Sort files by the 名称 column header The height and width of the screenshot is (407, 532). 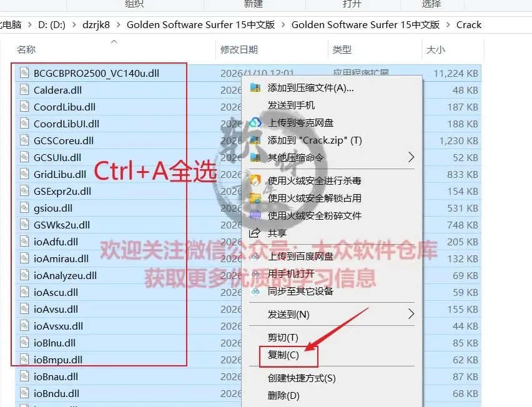(26, 49)
